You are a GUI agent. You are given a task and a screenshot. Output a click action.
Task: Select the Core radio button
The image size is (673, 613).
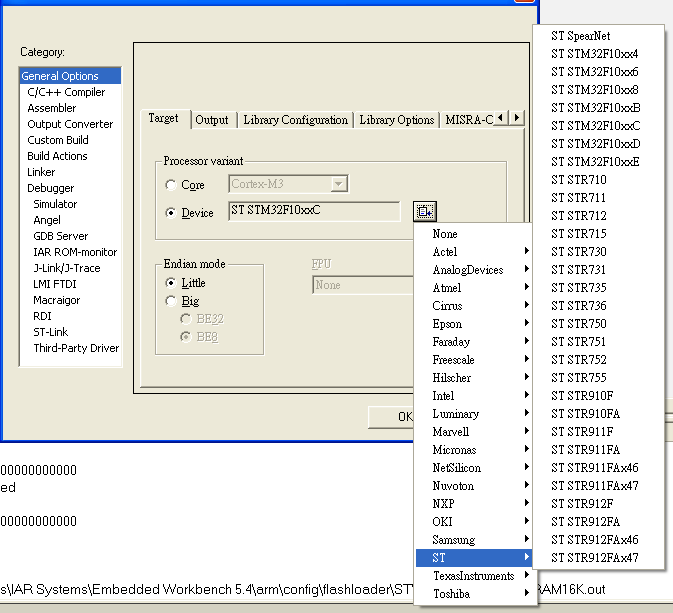(x=171, y=185)
